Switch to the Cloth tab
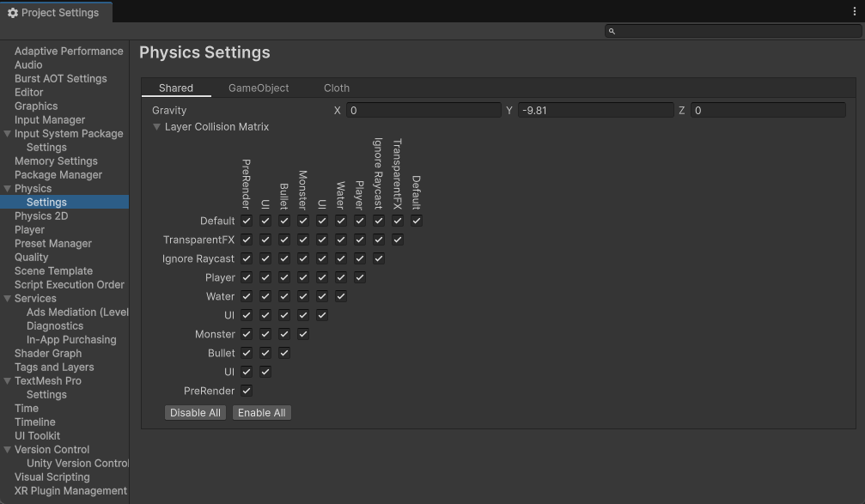This screenshot has width=865, height=504. pyautogui.click(x=336, y=88)
